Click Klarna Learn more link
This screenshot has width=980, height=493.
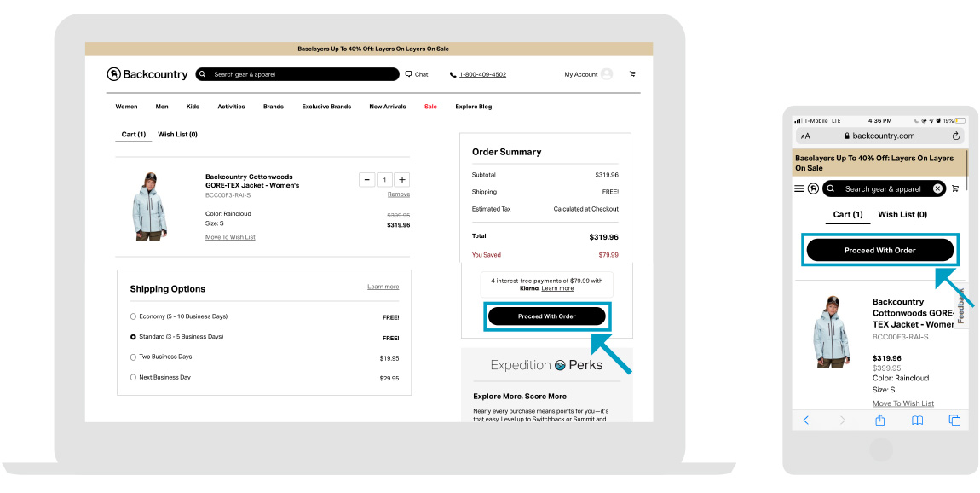point(557,288)
